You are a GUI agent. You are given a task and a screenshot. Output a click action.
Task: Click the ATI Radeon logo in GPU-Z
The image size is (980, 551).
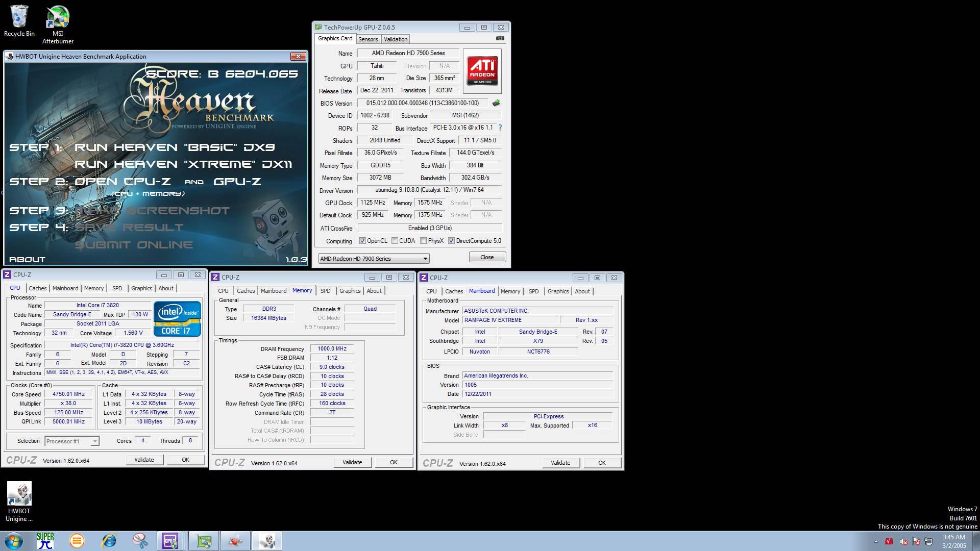(482, 71)
